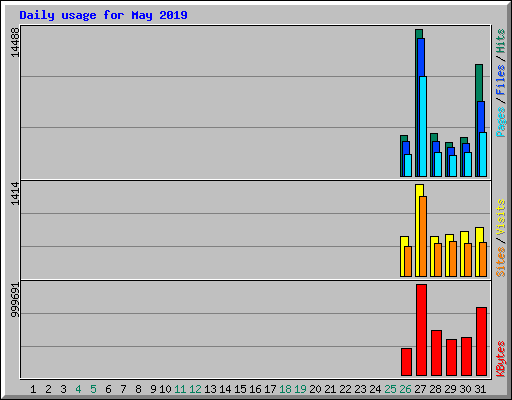
Task: Click the 14488 hits axis value
Action: click(x=15, y=42)
